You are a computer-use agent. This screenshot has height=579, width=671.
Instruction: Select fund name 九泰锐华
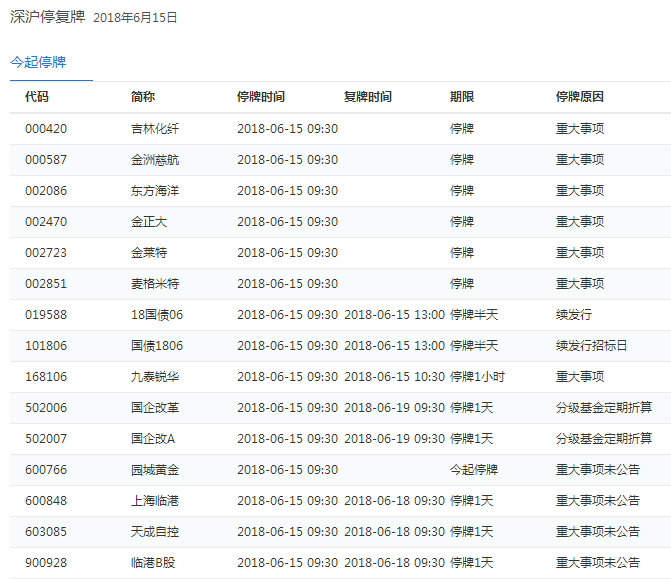point(155,377)
